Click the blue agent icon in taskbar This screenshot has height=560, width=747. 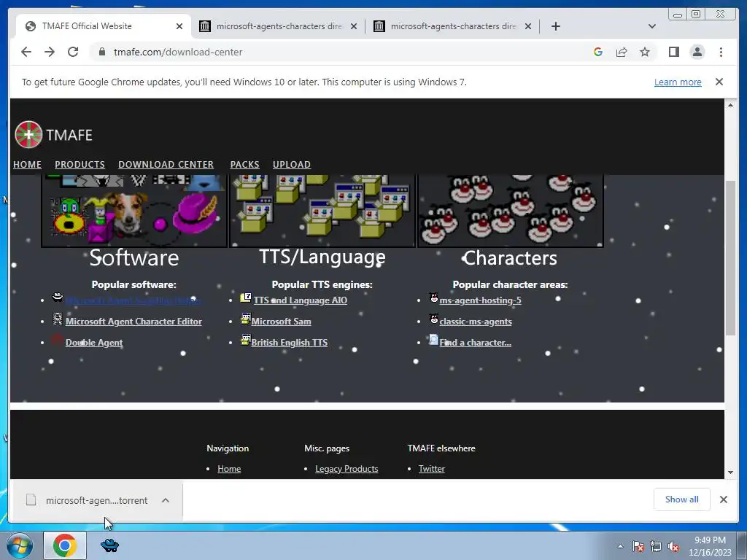[109, 545]
